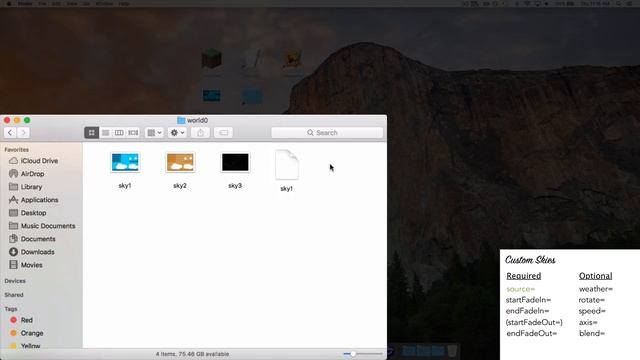Open Music Documents in sidebar
The width and height of the screenshot is (640, 360).
48,226
